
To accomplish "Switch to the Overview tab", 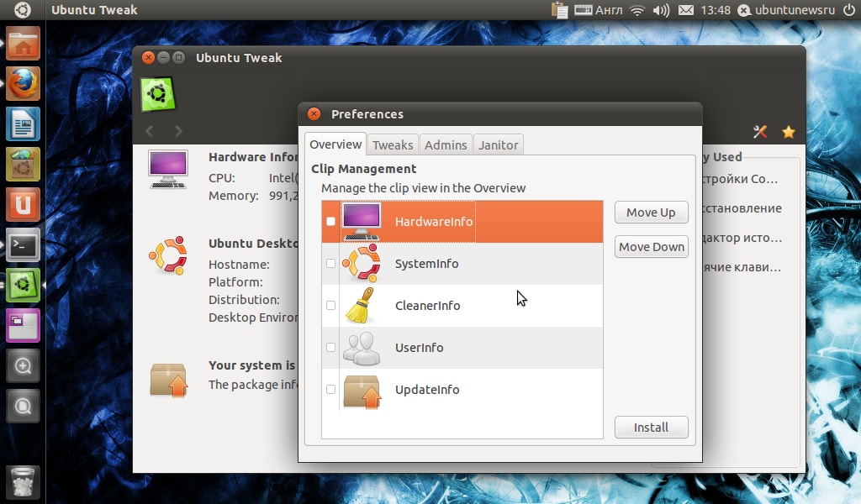I will [335, 144].
